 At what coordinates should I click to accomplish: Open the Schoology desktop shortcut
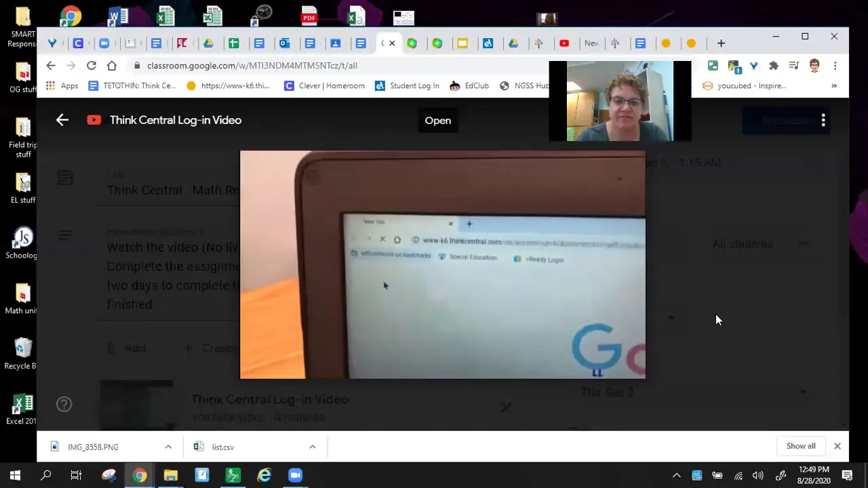pyautogui.click(x=22, y=243)
